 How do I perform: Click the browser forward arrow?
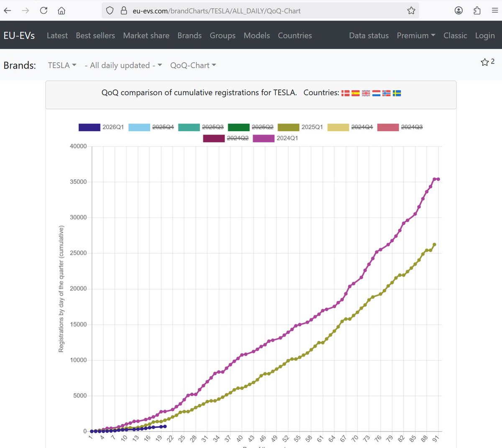tap(26, 10)
